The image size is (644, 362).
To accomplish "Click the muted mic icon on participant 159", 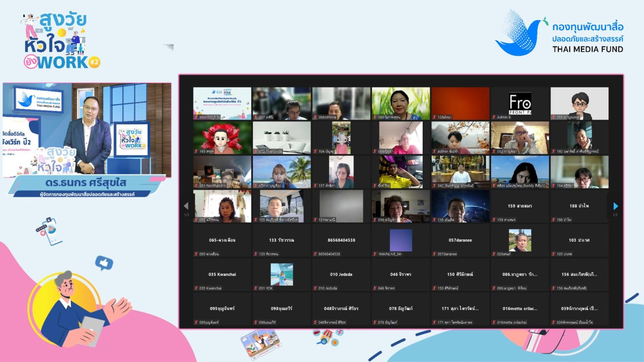I will pyautogui.click(x=493, y=220).
